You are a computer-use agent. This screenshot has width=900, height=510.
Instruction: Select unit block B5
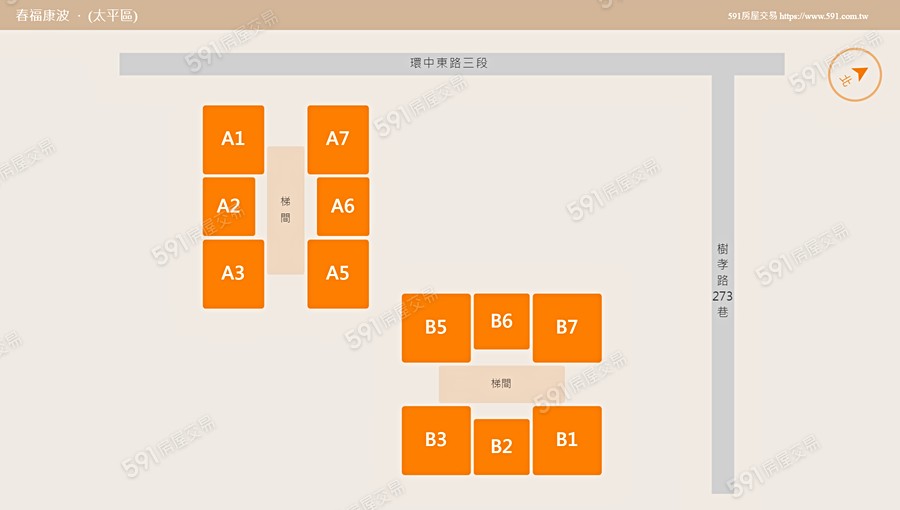click(x=436, y=327)
